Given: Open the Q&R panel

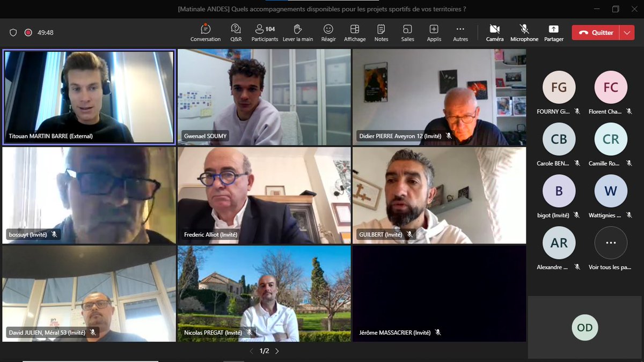Looking at the screenshot, I should click(x=236, y=33).
